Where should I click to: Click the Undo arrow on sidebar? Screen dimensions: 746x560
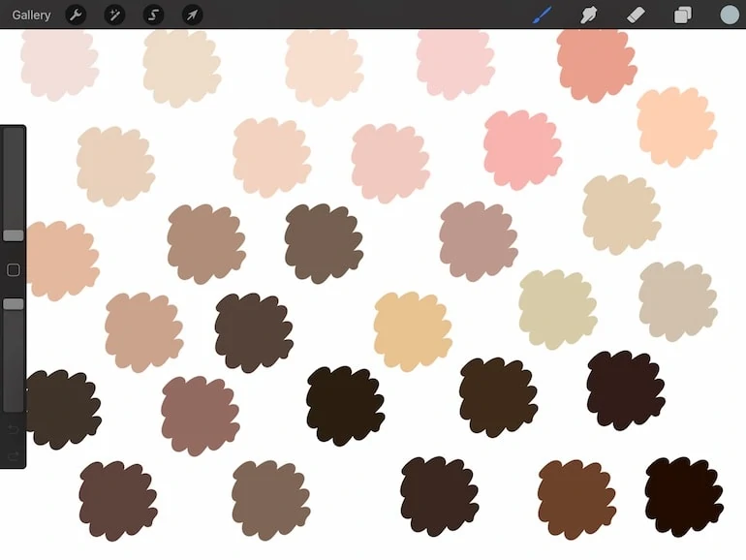click(14, 430)
